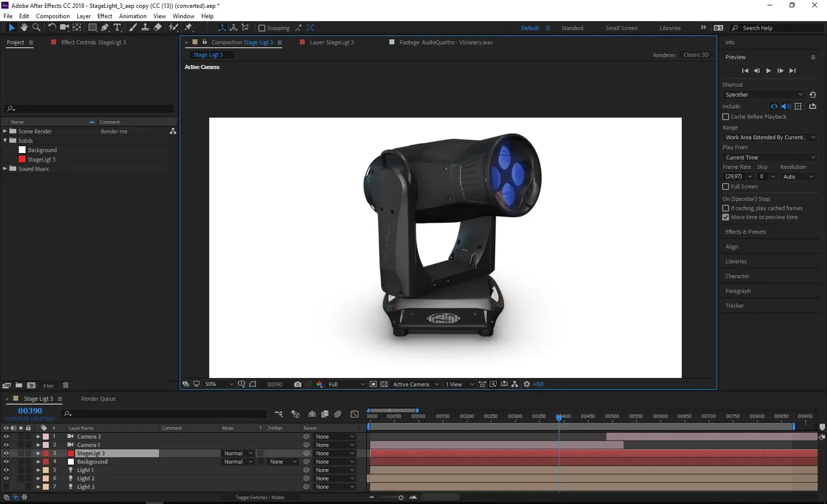Toggle the Snapping checkbox

[x=262, y=28]
